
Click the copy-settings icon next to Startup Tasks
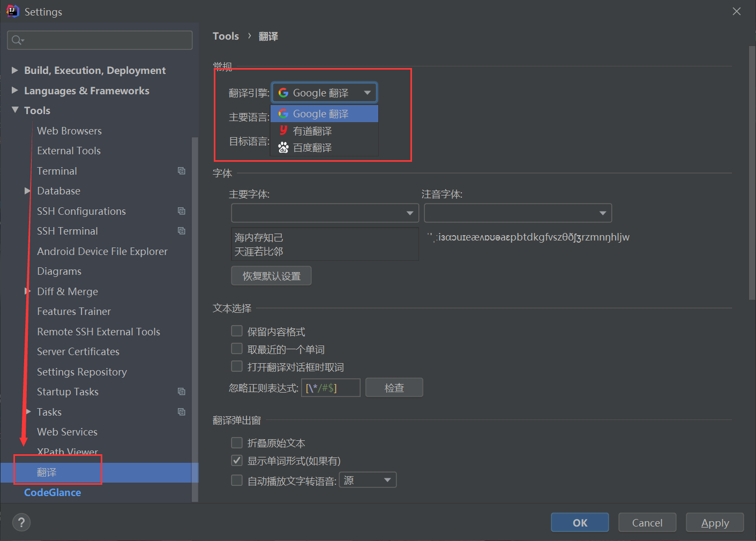point(181,392)
